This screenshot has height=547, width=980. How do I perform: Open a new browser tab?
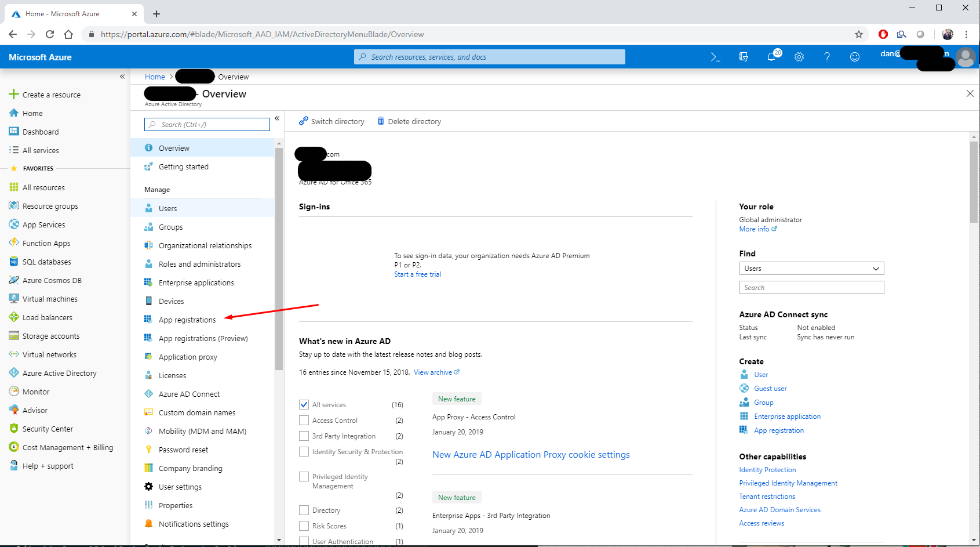(x=156, y=14)
